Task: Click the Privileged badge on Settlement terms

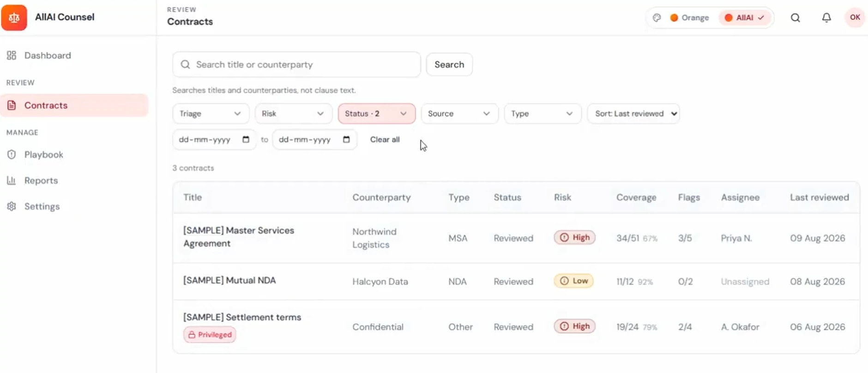Action: [x=210, y=335]
